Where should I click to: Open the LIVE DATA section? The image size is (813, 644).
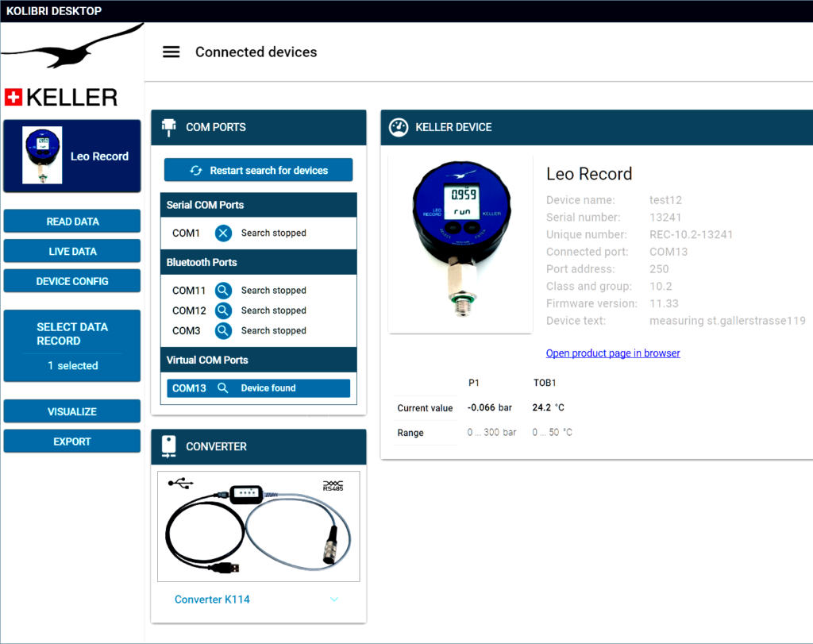(x=72, y=252)
